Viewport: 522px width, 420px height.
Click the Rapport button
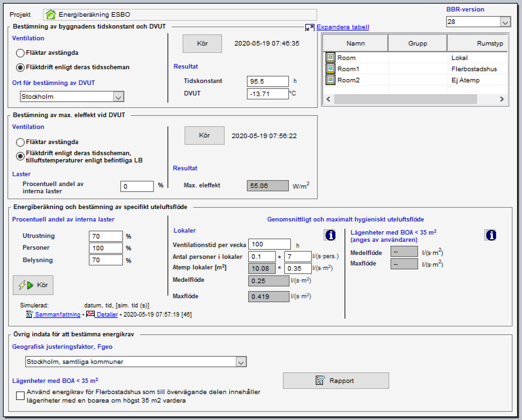336,381
